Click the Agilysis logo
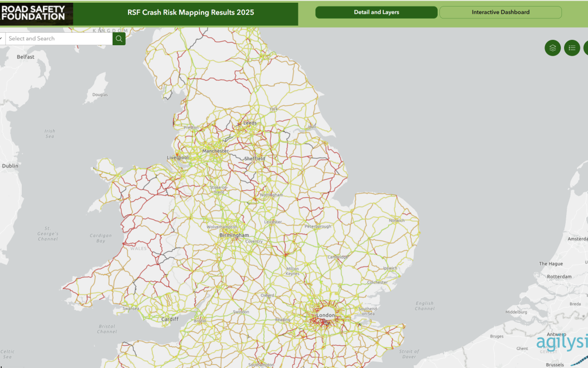Viewport: 588px width, 368px height. (x=562, y=342)
